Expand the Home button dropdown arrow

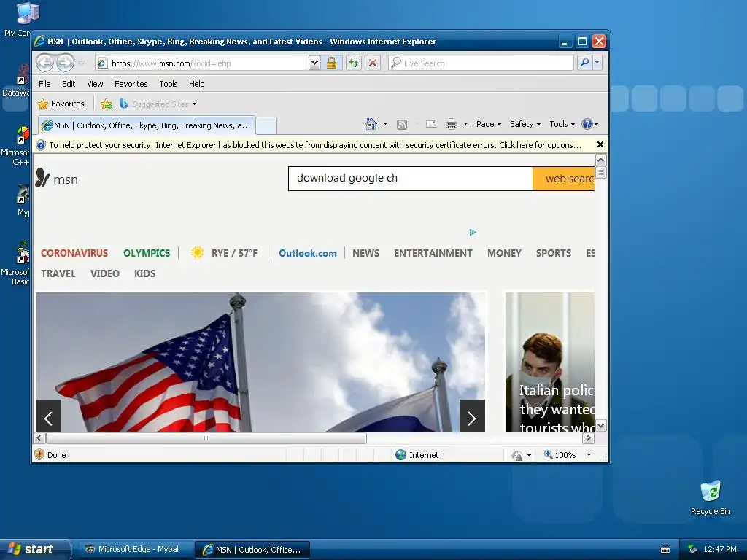[x=385, y=124]
